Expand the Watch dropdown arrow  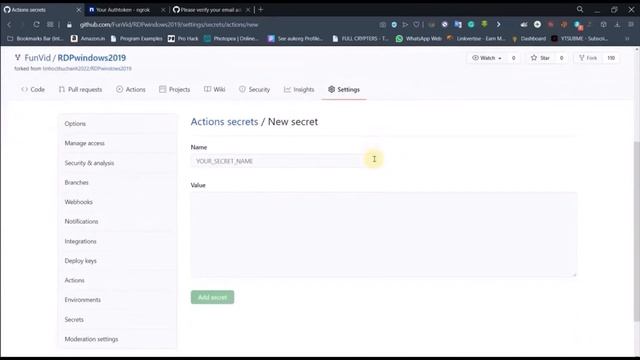pos(500,58)
